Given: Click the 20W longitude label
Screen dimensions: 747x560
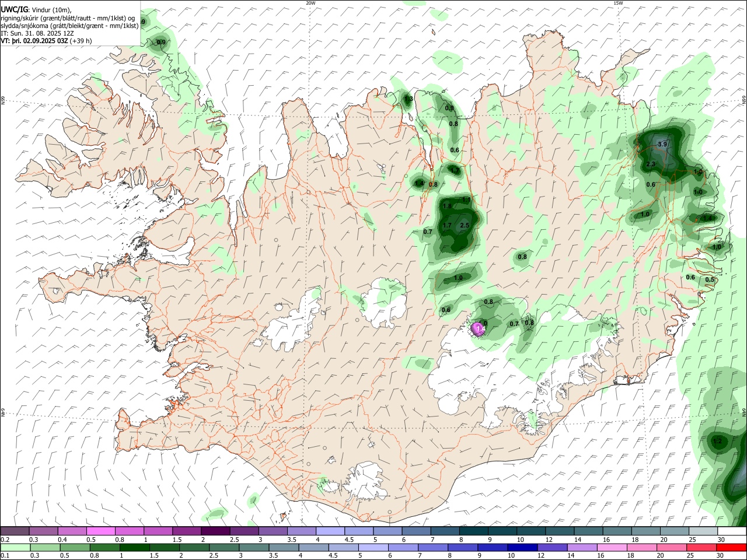Looking at the screenshot, I should pos(310,3).
